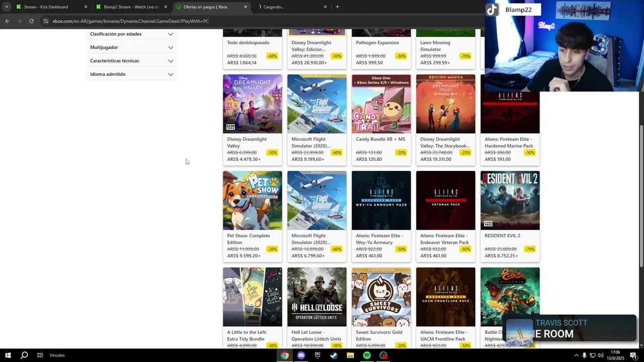Open Discord from the taskbar
This screenshot has height=362, width=644.
(x=301, y=355)
